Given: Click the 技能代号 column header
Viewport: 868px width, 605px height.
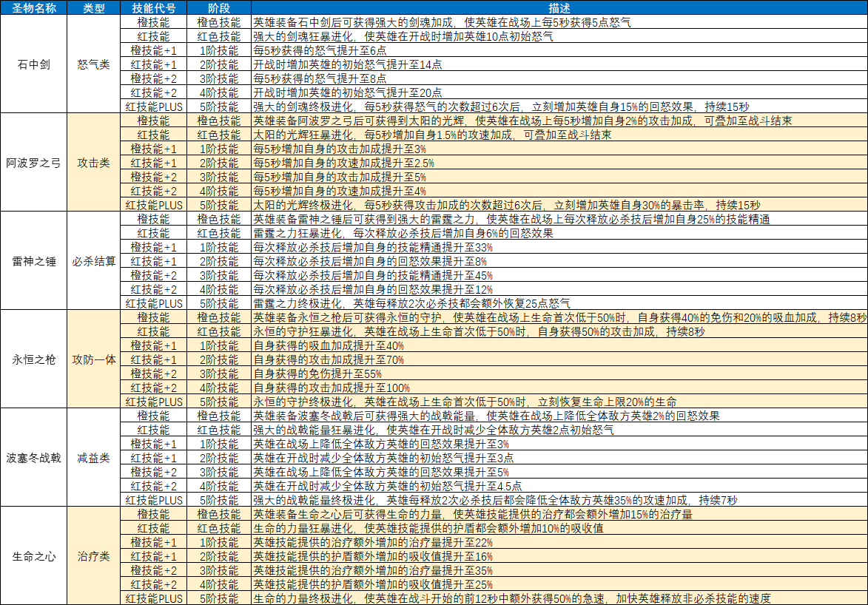Looking at the screenshot, I should click(153, 8).
